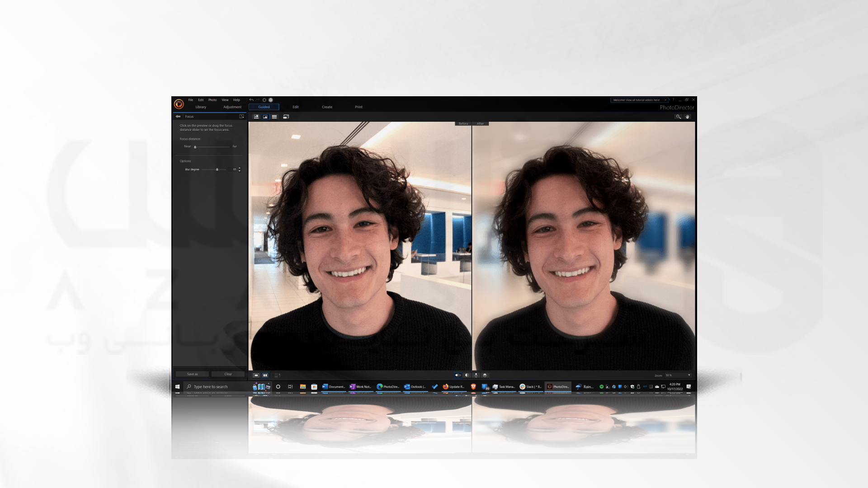Go back from the Focus panel
This screenshot has height=488, width=868.
(x=178, y=117)
